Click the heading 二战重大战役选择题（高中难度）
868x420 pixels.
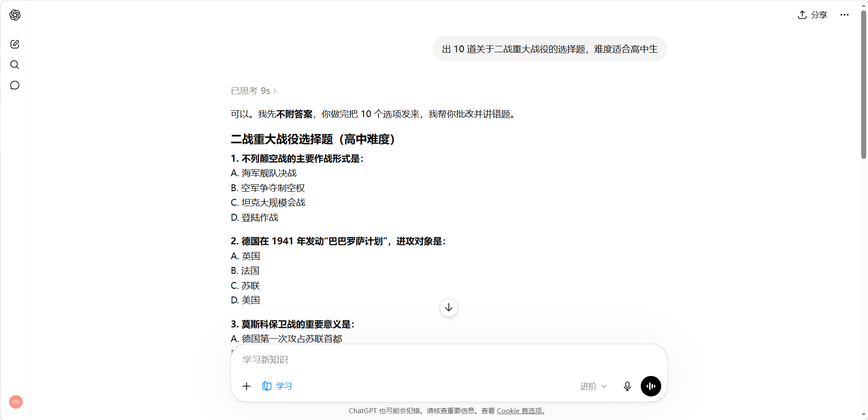click(x=313, y=139)
